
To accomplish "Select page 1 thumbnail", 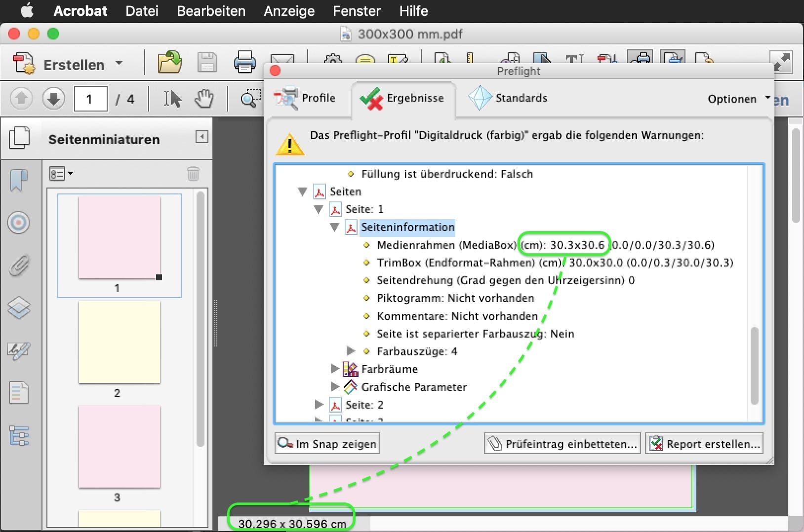I will coord(120,238).
